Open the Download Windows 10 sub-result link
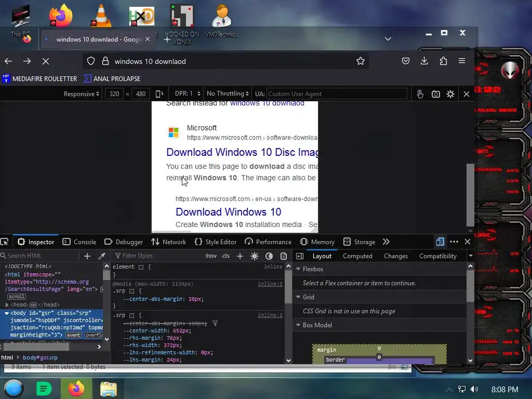The image size is (532, 399). coord(229,212)
